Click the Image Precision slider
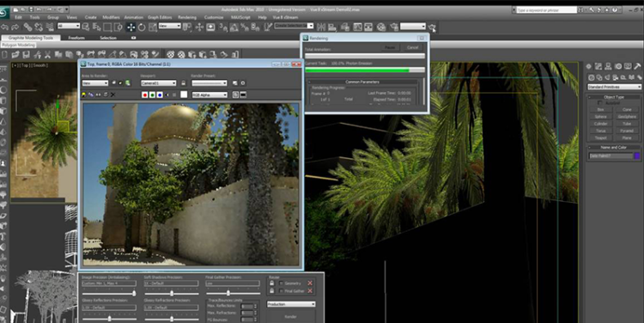Viewport: 644px width, 323px height. pyautogui.click(x=109, y=293)
